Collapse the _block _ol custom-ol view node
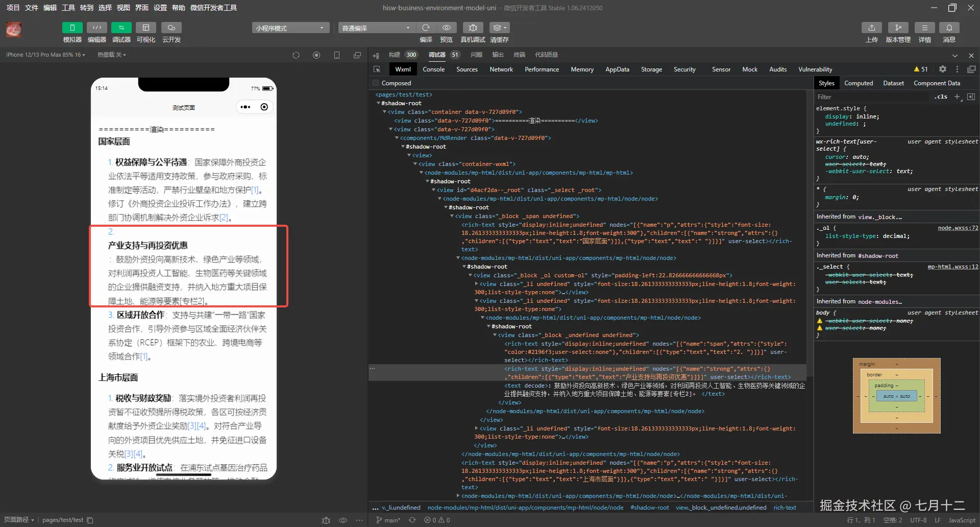 (x=470, y=275)
